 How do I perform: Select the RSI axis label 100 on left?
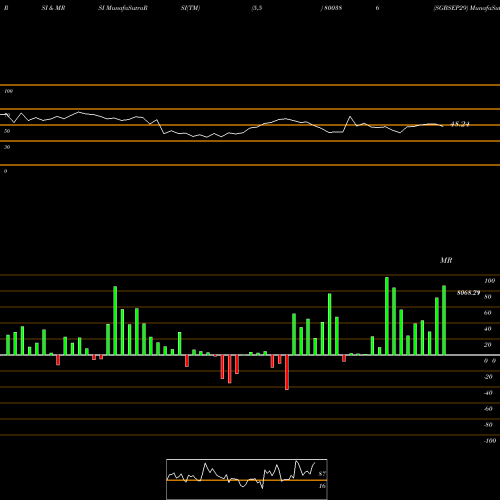point(8,91)
